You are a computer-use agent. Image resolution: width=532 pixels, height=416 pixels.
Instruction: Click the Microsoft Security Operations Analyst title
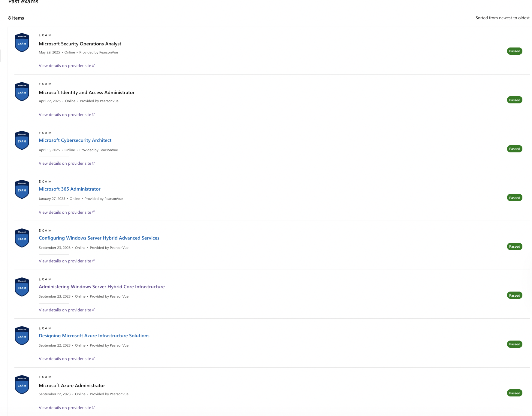point(80,44)
